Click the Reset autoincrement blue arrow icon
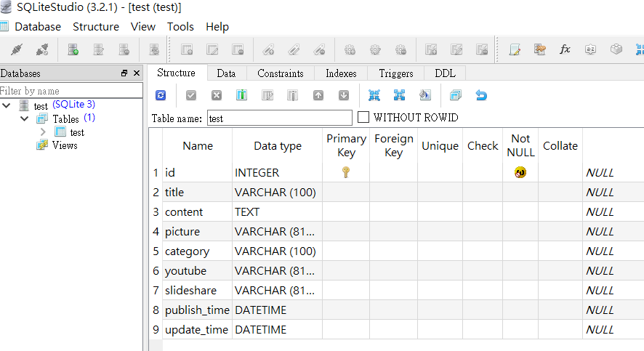Viewport: 644px width, 351px height. tap(481, 95)
